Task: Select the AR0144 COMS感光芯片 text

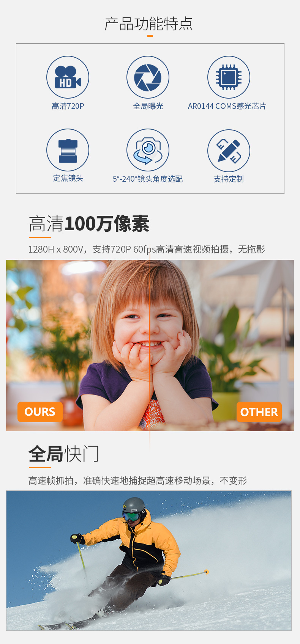Action: tap(227, 106)
